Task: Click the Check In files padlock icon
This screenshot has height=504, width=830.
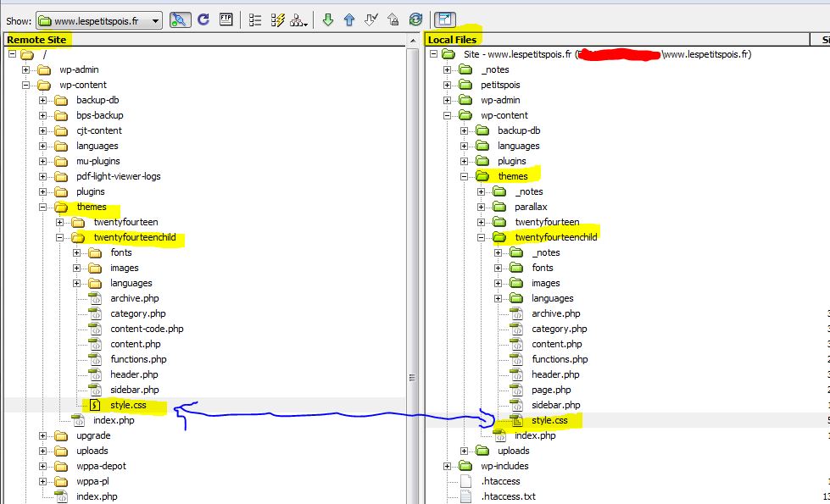Action: coord(393,19)
